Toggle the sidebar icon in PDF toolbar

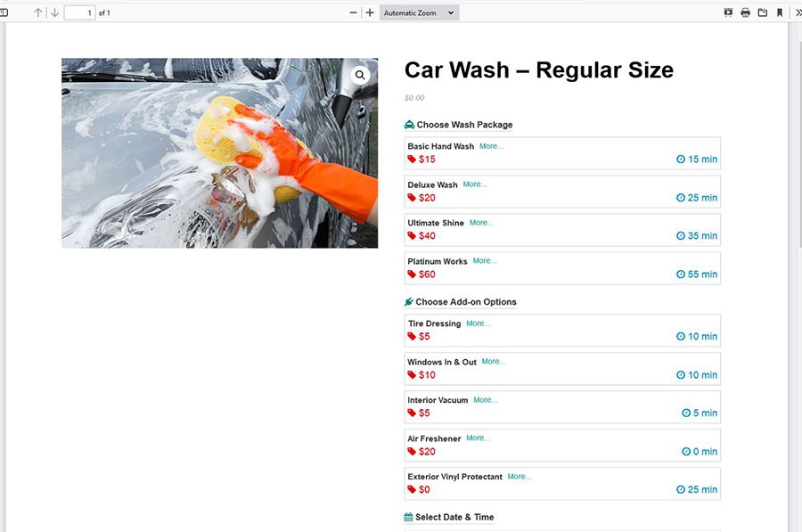point(4,12)
